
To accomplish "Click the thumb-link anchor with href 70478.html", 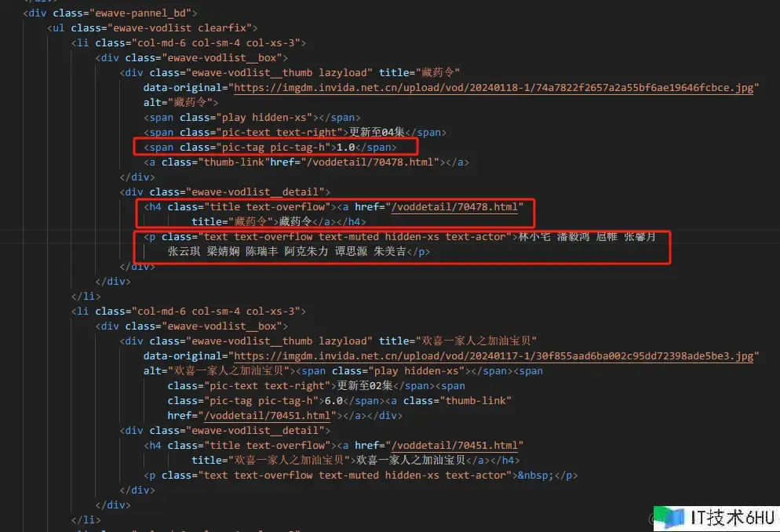I will click(x=306, y=162).
